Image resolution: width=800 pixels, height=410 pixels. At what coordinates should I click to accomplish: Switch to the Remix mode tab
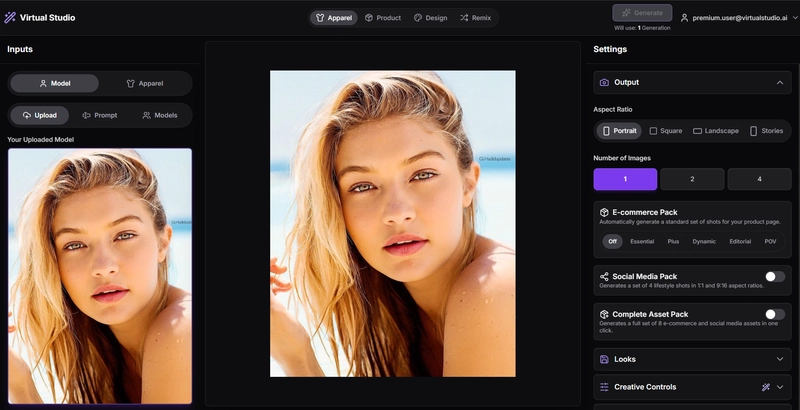point(476,18)
